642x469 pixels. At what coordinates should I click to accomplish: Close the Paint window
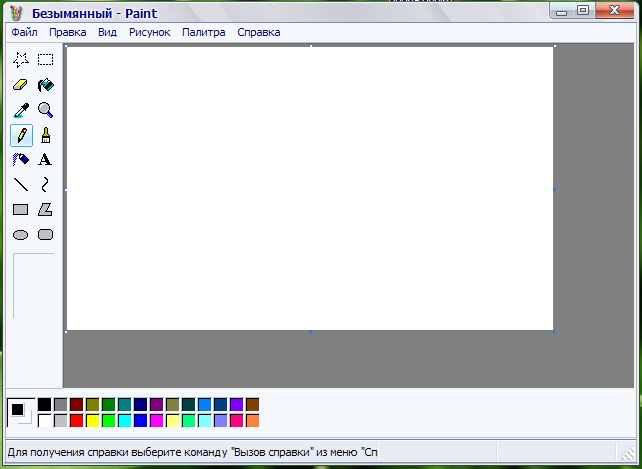point(614,10)
